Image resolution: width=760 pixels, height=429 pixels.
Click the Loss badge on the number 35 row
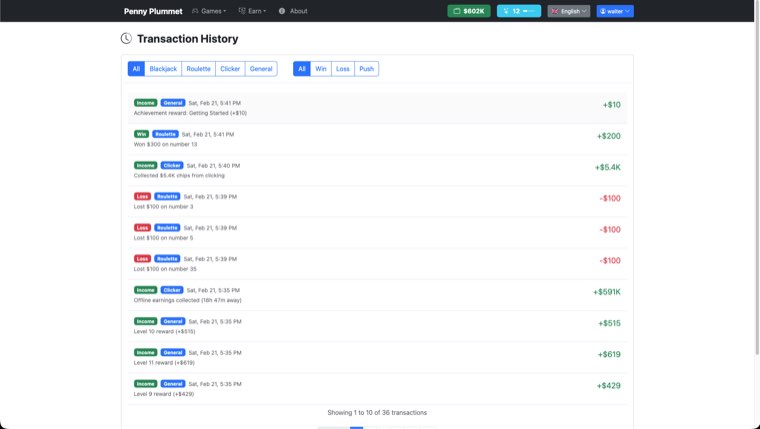142,259
